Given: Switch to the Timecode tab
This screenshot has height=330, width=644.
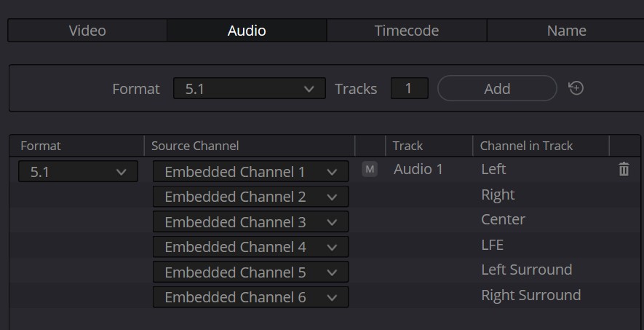Looking at the screenshot, I should pyautogui.click(x=407, y=31).
